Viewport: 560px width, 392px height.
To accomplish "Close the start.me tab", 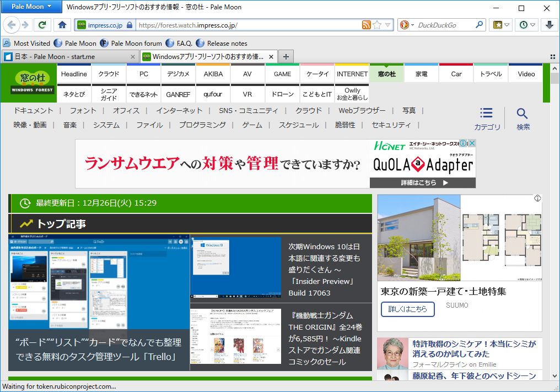I will click(x=133, y=56).
